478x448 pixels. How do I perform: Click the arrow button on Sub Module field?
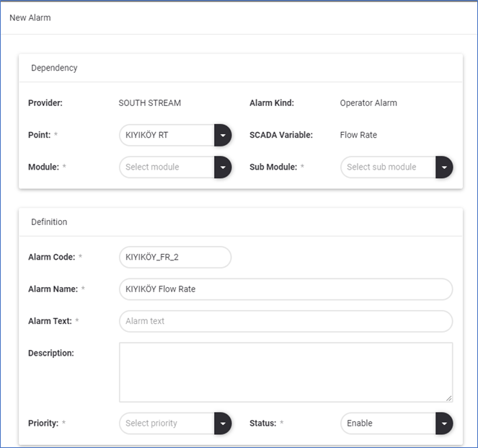coord(444,167)
